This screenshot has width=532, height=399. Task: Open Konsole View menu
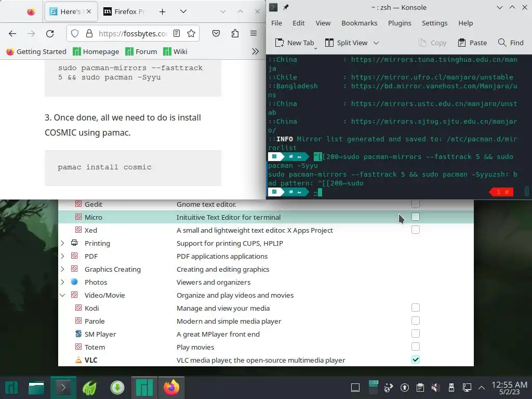[323, 23]
